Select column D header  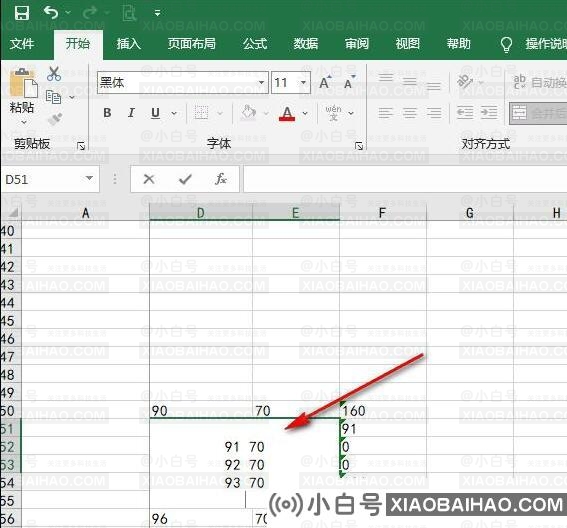[201, 213]
